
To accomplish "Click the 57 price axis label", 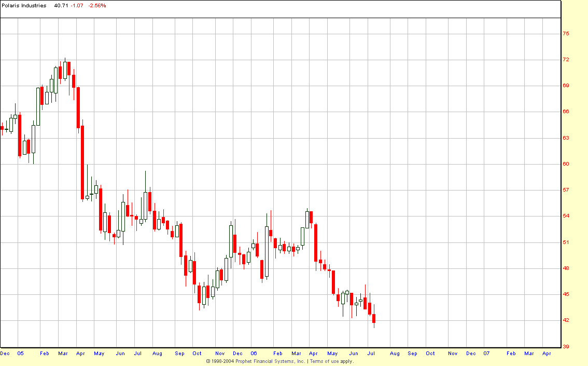I will [566, 190].
